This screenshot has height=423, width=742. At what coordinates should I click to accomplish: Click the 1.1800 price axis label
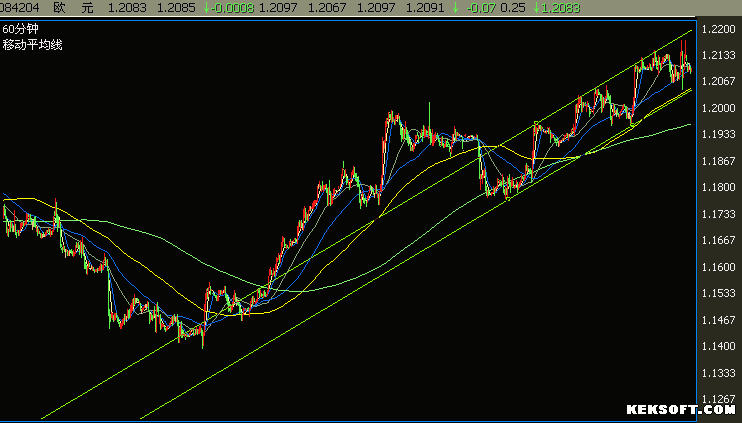(x=718, y=187)
